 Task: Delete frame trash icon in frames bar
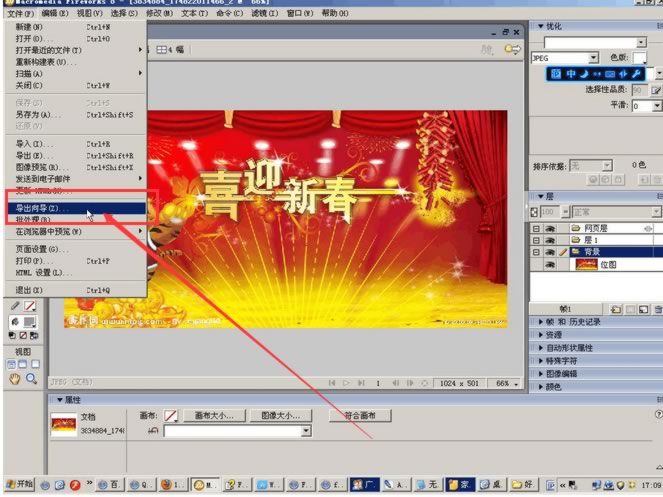point(658,310)
